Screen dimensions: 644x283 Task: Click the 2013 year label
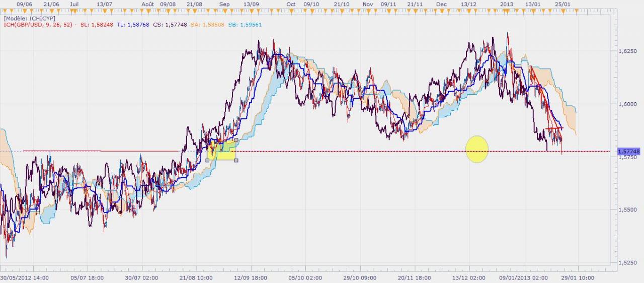pyautogui.click(x=507, y=4)
